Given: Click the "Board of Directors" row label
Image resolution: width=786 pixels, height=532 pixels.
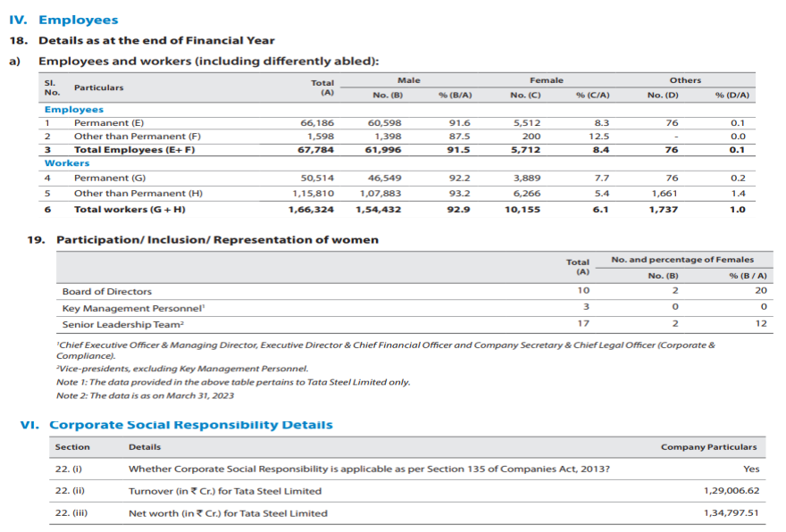Looking at the screenshot, I should pos(106,291).
